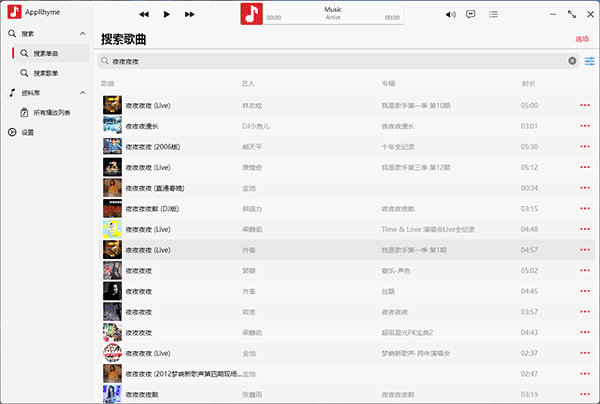Click cover thumbnail of 夜夜夜夜 (2006版)

coord(112,147)
